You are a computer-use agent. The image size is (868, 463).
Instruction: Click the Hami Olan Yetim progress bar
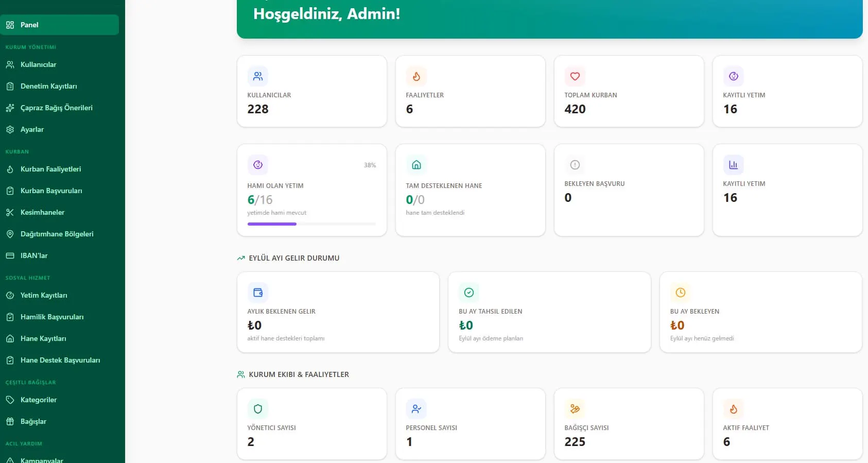tap(311, 224)
